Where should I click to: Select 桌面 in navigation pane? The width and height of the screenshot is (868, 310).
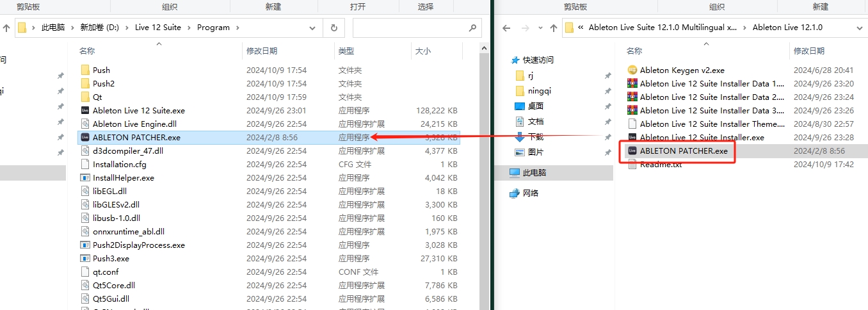(x=536, y=106)
